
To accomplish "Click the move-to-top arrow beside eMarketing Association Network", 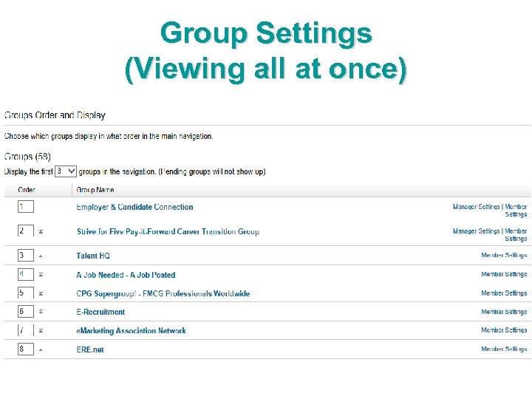I will click(x=41, y=330).
